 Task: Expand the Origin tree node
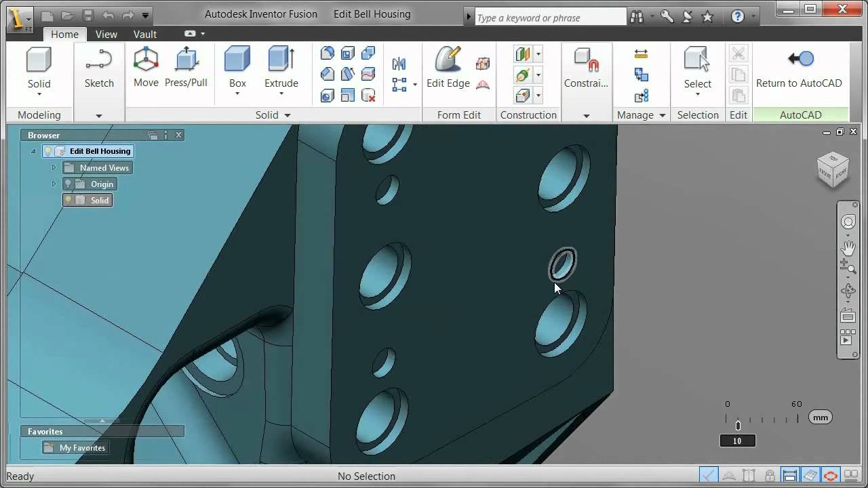[54, 184]
